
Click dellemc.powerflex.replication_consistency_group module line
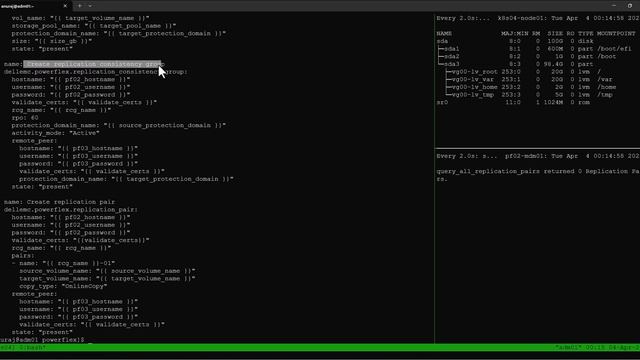click(96, 72)
